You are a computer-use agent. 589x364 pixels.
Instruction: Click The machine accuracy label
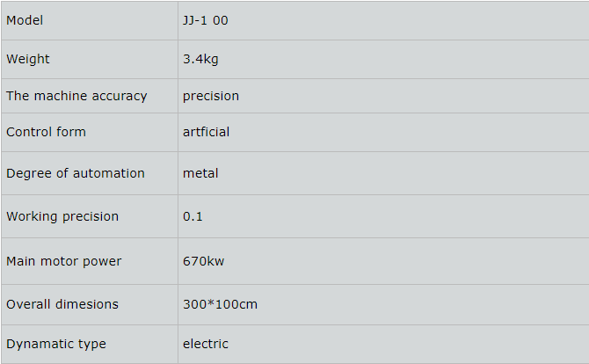[76, 96]
